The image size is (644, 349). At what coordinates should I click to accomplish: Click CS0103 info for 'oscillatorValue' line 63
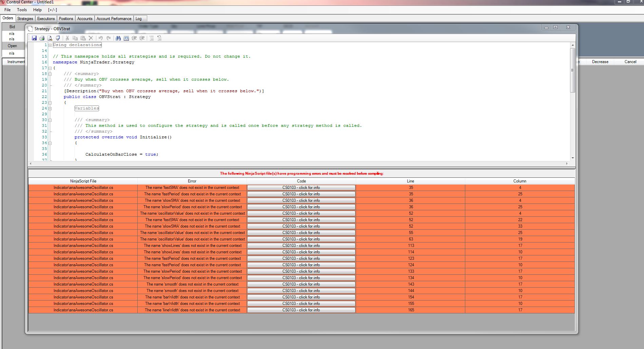click(x=301, y=239)
